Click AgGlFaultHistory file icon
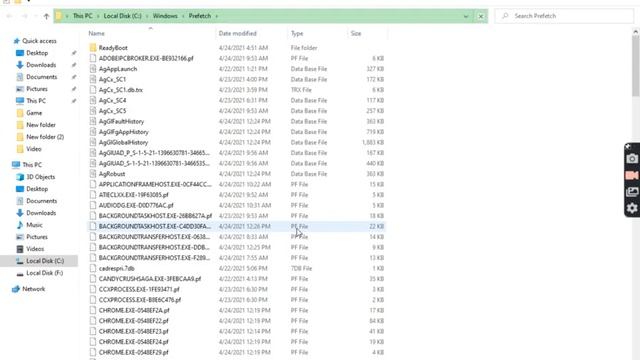The width and height of the screenshot is (640, 360). (93, 121)
